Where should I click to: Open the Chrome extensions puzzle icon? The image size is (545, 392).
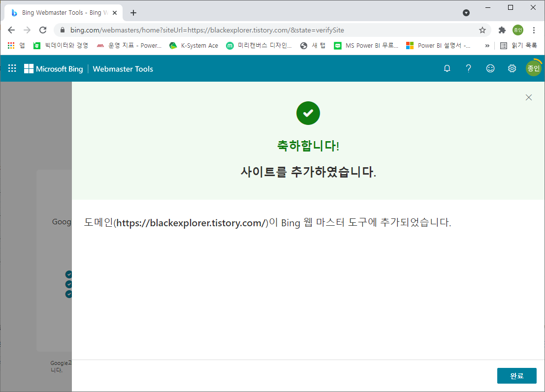pyautogui.click(x=502, y=30)
